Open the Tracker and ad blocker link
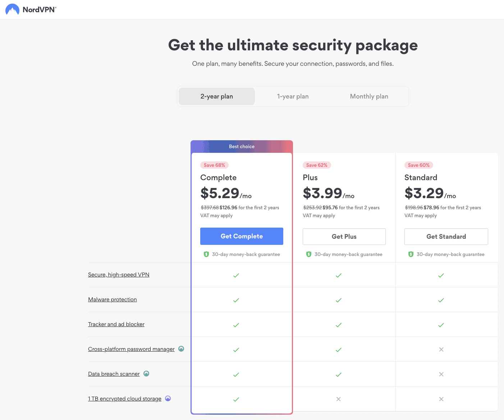The width and height of the screenshot is (504, 420). [x=116, y=324]
